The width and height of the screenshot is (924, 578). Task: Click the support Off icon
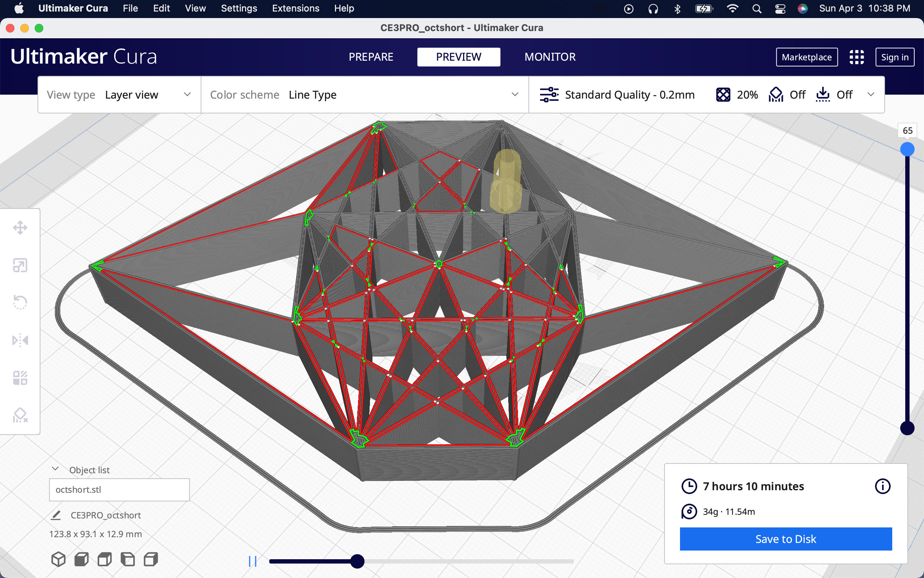point(776,94)
